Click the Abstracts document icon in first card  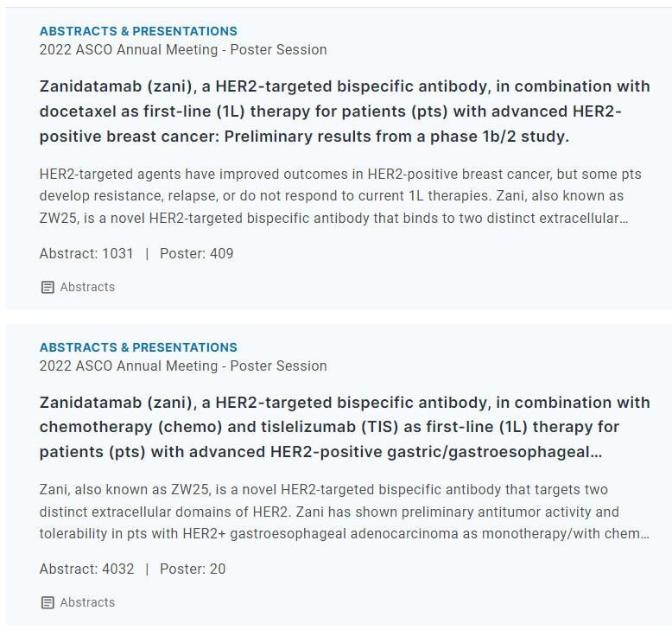pos(48,287)
